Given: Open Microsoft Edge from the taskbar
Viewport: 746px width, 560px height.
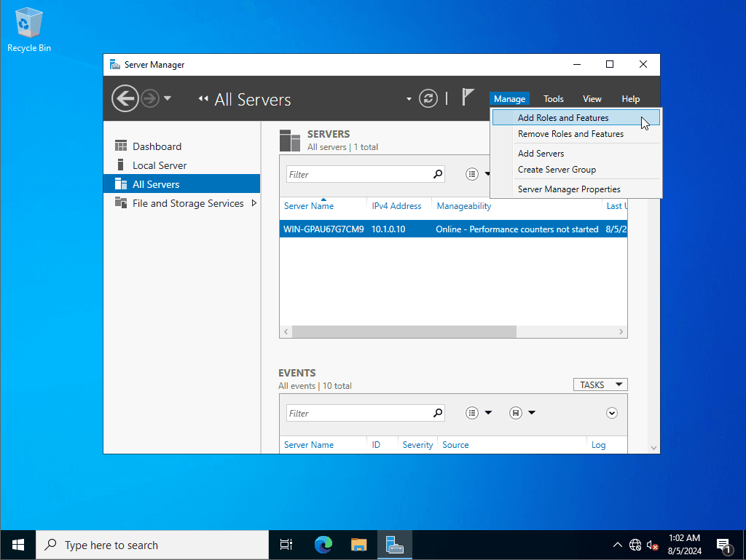Looking at the screenshot, I should (323, 545).
